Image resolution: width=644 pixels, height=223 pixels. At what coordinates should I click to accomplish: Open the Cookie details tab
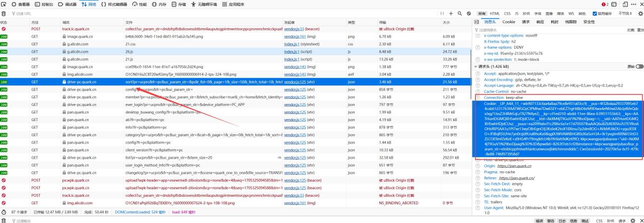coord(509,22)
